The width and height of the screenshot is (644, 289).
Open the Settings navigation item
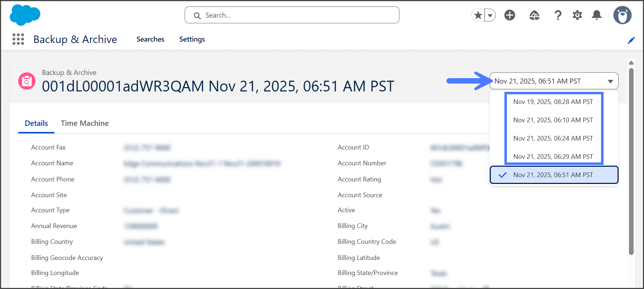click(x=192, y=39)
